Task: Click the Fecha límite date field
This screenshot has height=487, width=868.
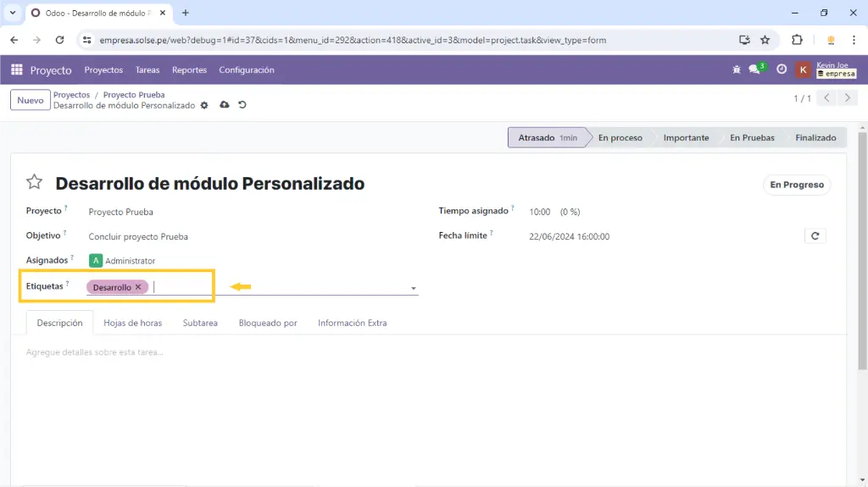Action: coord(569,237)
